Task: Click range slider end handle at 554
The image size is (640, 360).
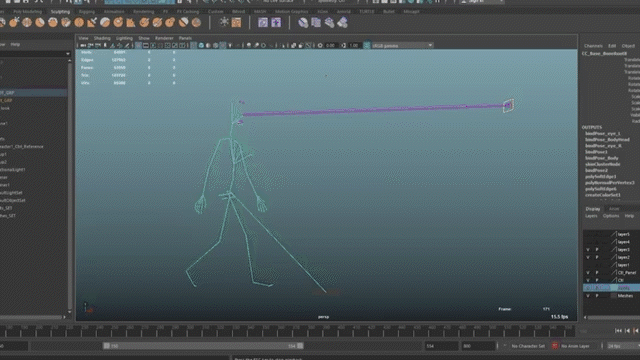Action: (300, 346)
